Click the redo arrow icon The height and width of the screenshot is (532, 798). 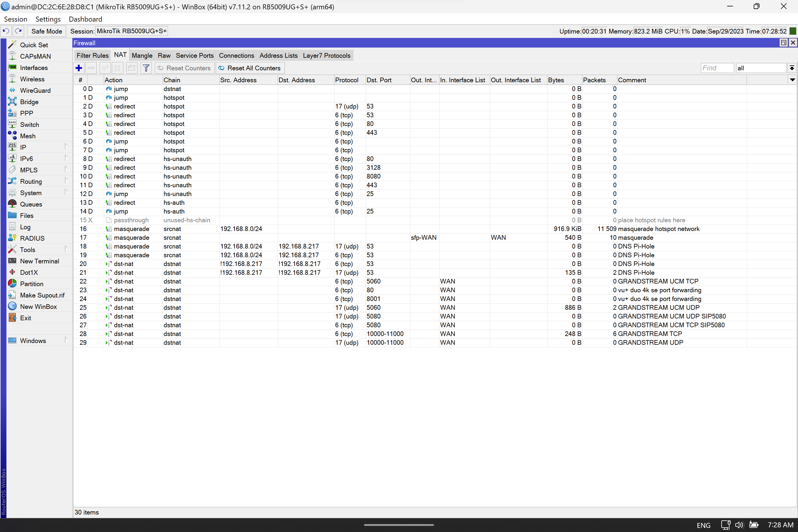(18, 31)
